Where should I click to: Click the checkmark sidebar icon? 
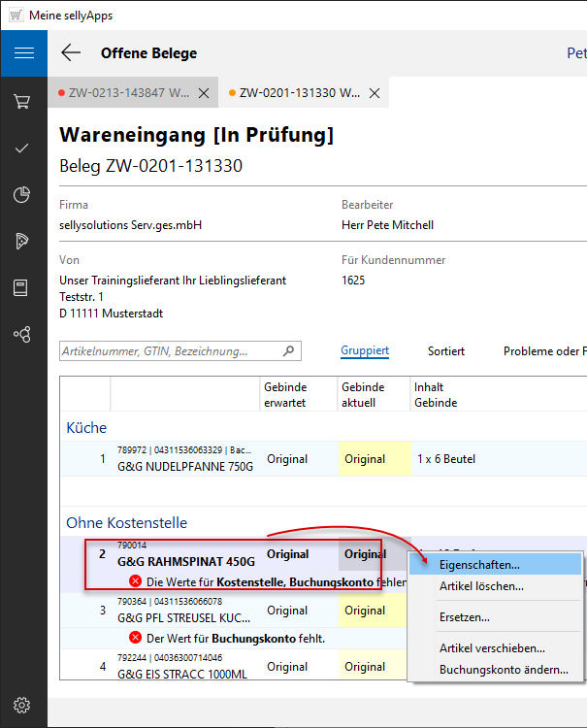coord(23,148)
